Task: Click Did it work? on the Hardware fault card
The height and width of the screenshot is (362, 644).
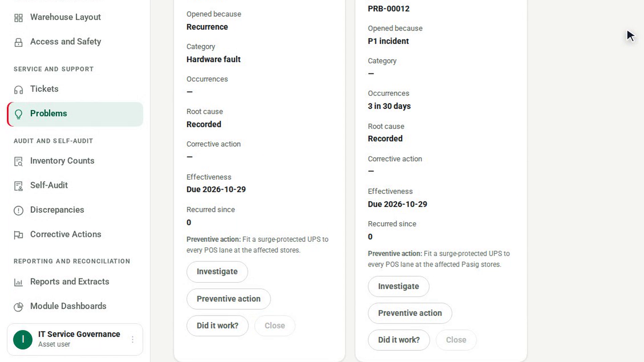Action: (x=217, y=325)
